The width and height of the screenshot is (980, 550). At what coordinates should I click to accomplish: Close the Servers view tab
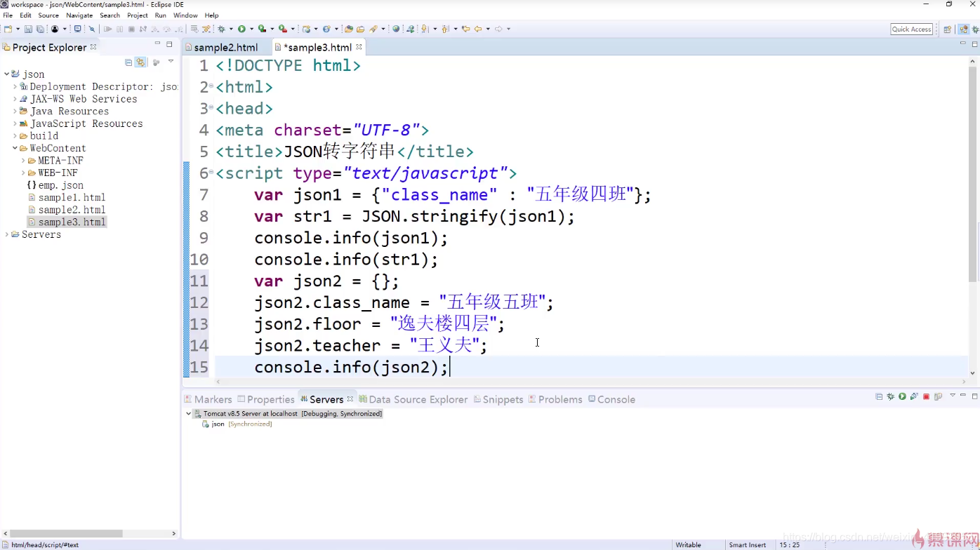[x=350, y=398]
